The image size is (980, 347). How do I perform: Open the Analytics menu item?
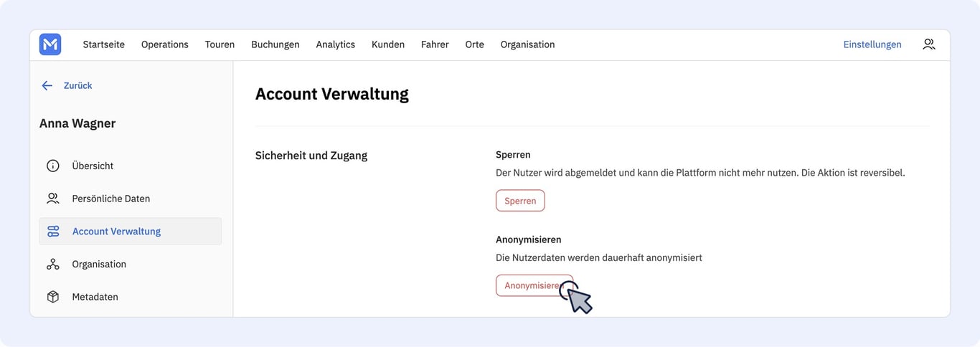point(336,44)
